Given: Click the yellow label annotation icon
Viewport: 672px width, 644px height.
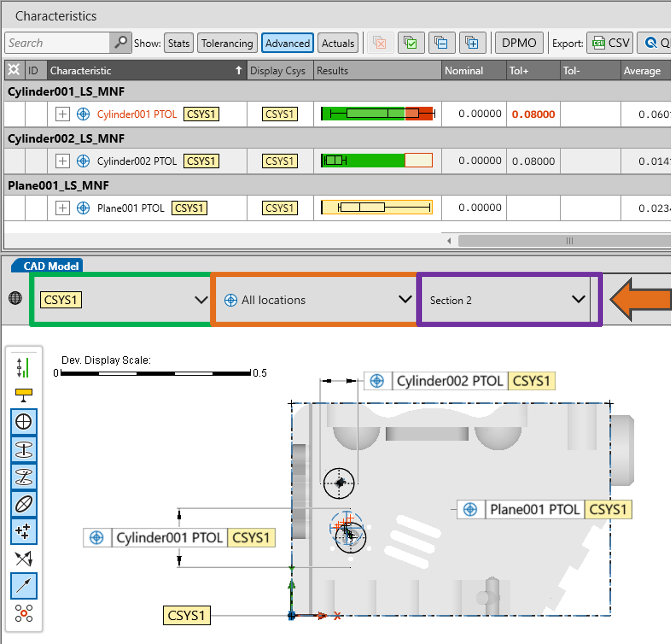Looking at the screenshot, I should point(23,395).
